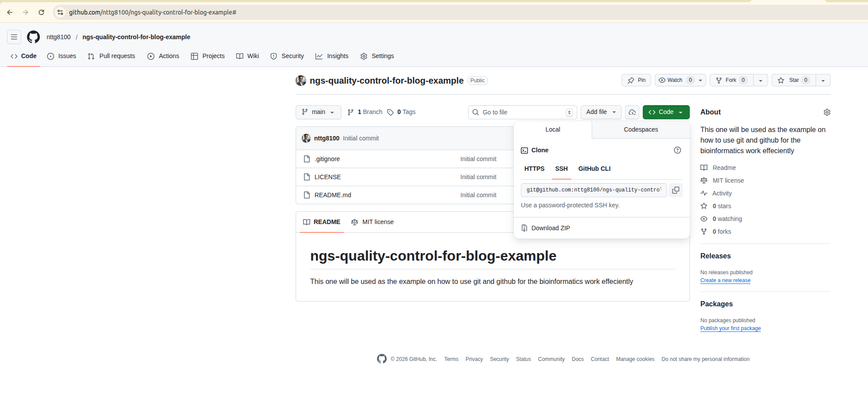
Task: Click the GitHub logo home icon
Action: click(x=33, y=37)
